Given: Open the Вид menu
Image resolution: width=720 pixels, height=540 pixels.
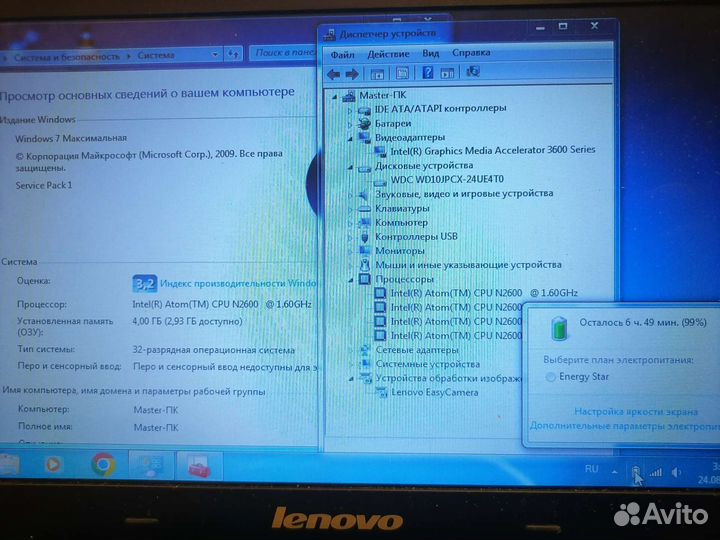Looking at the screenshot, I should point(430,53).
